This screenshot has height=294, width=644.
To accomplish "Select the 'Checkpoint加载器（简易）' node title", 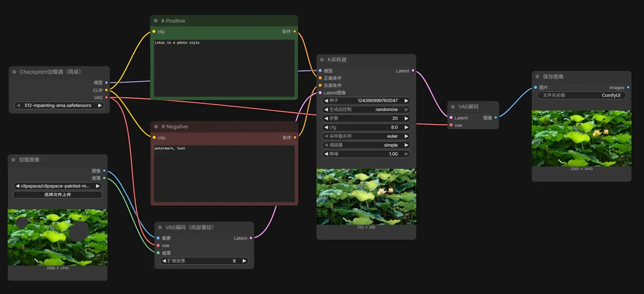I will point(51,72).
